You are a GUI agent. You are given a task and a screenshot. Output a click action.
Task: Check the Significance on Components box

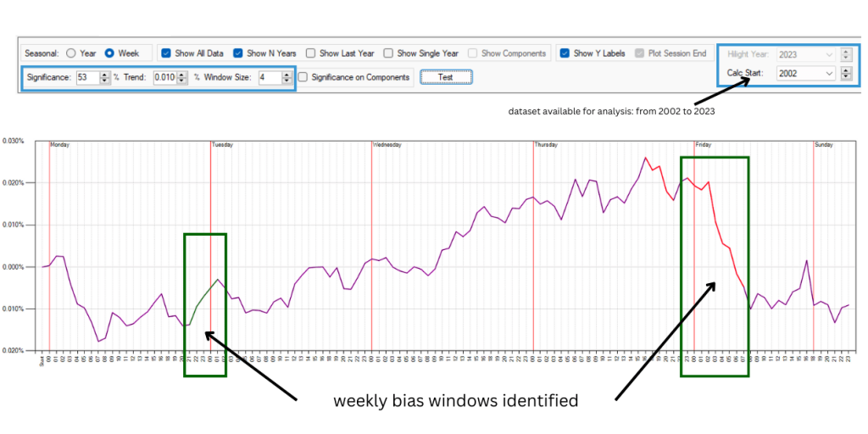(303, 77)
